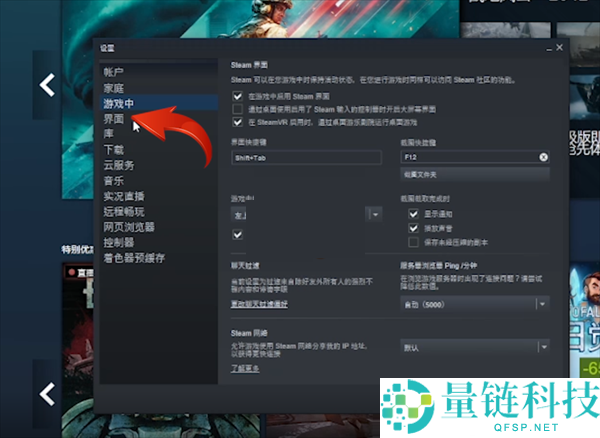Close the settings dialog

tap(560, 47)
